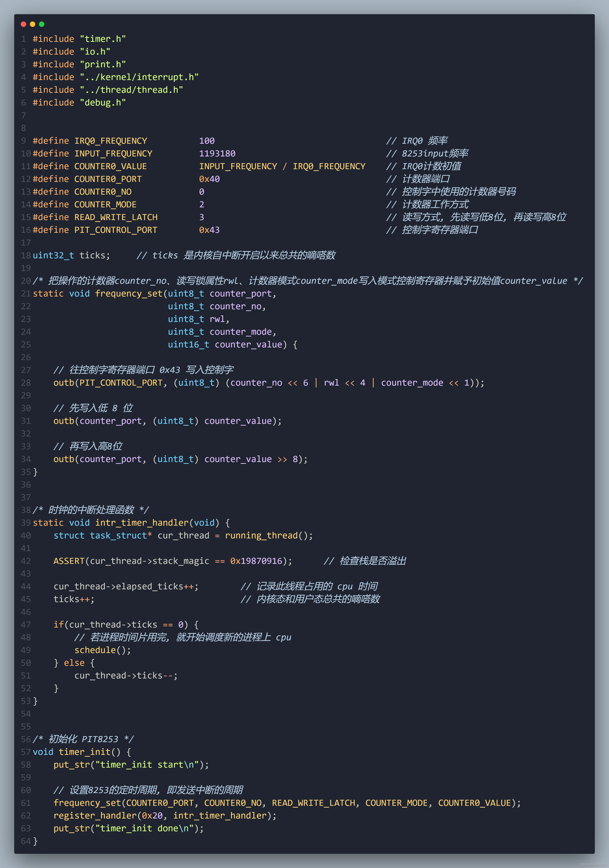This screenshot has width=609, height=868.
Task: Click the IRQ0_FREQUENCY macro name on line 9
Action: pos(111,141)
